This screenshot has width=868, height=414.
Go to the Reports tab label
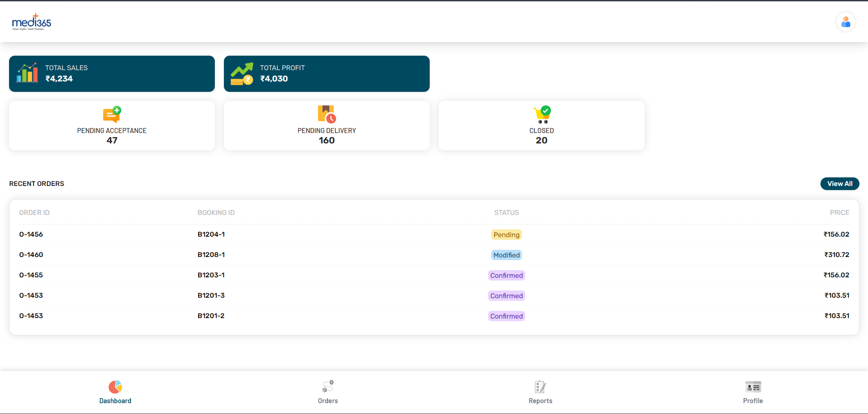(540, 401)
